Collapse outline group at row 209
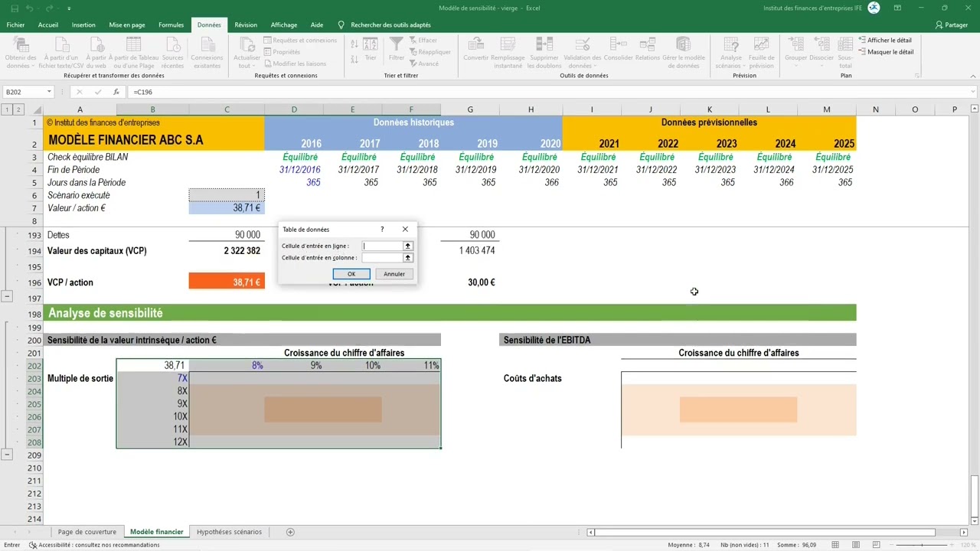 tap(7, 455)
